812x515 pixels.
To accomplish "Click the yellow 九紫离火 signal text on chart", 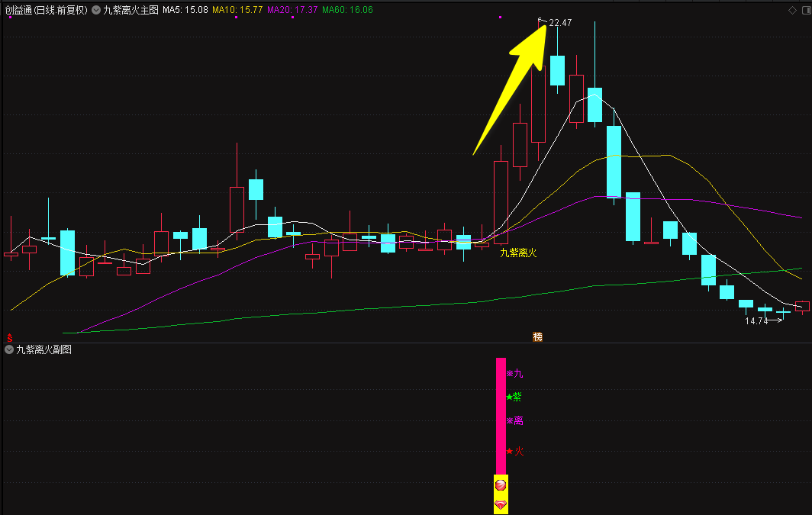I will coord(518,253).
